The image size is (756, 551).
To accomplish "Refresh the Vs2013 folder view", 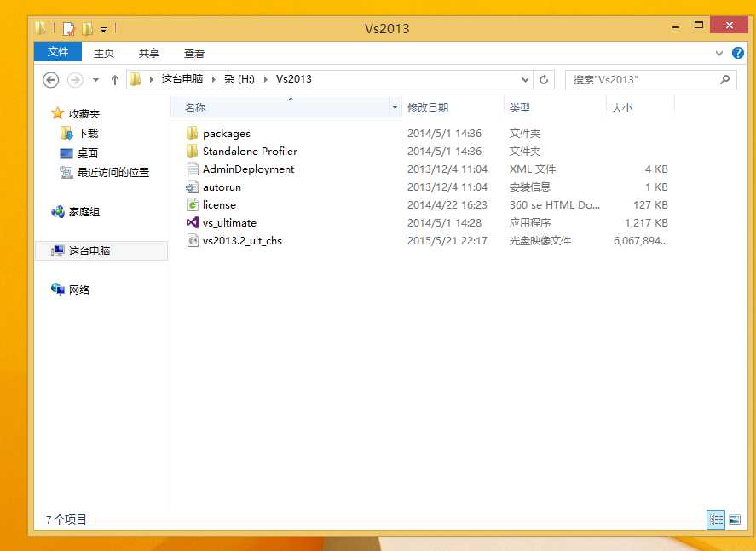I will pos(544,79).
